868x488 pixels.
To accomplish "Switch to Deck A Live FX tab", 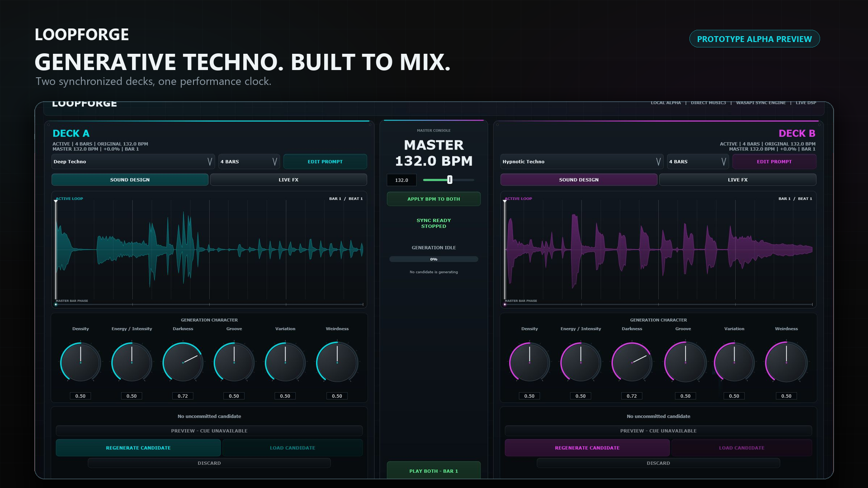I will pos(288,180).
